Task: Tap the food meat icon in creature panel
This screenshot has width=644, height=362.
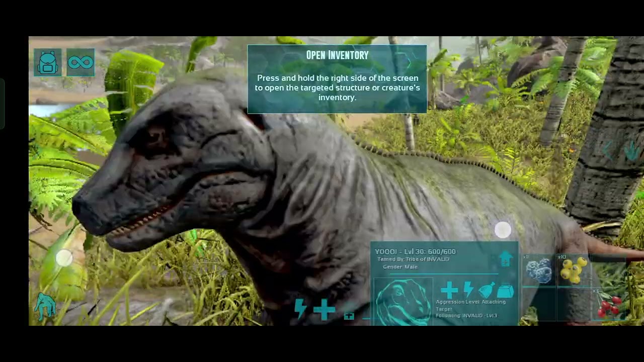Action: tap(487, 291)
